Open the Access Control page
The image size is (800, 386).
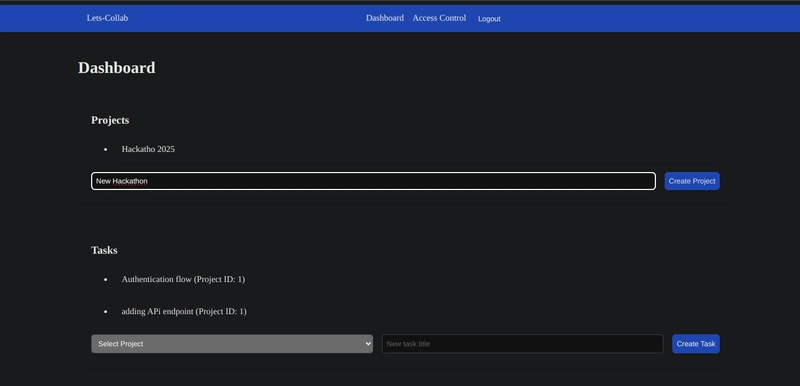(439, 18)
